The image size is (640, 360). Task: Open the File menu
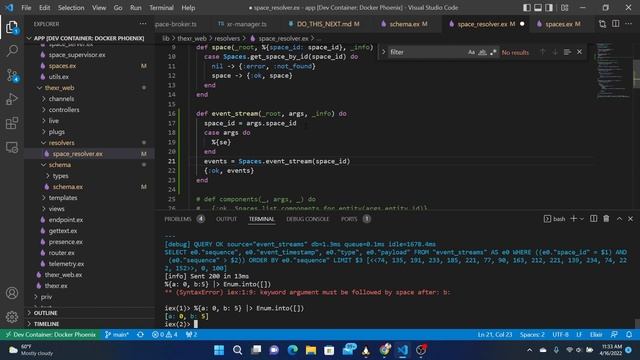26,8
